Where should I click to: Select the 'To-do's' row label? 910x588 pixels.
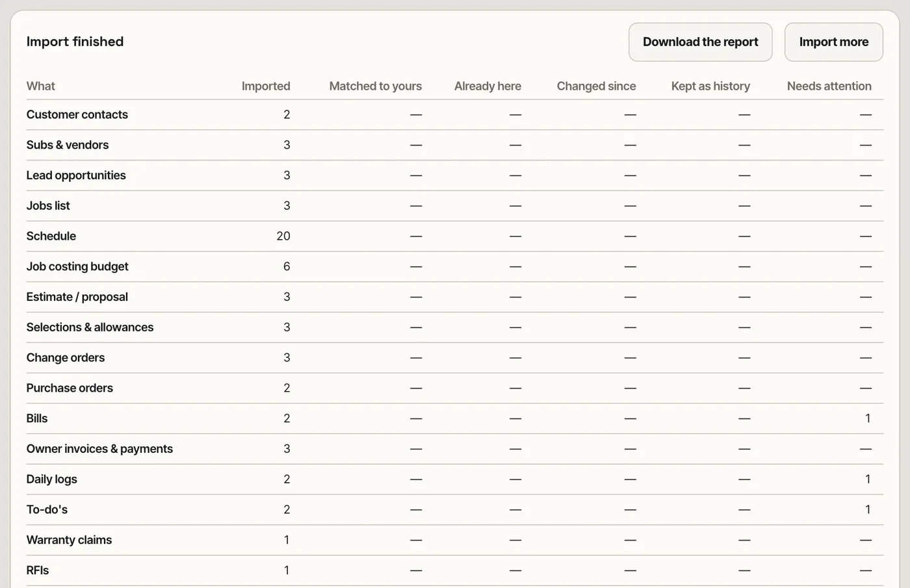click(47, 510)
